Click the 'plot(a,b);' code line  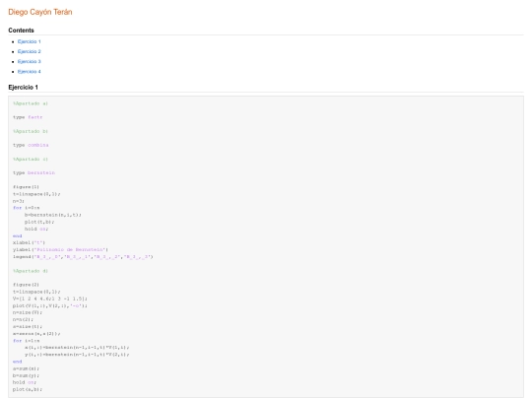tap(28, 389)
